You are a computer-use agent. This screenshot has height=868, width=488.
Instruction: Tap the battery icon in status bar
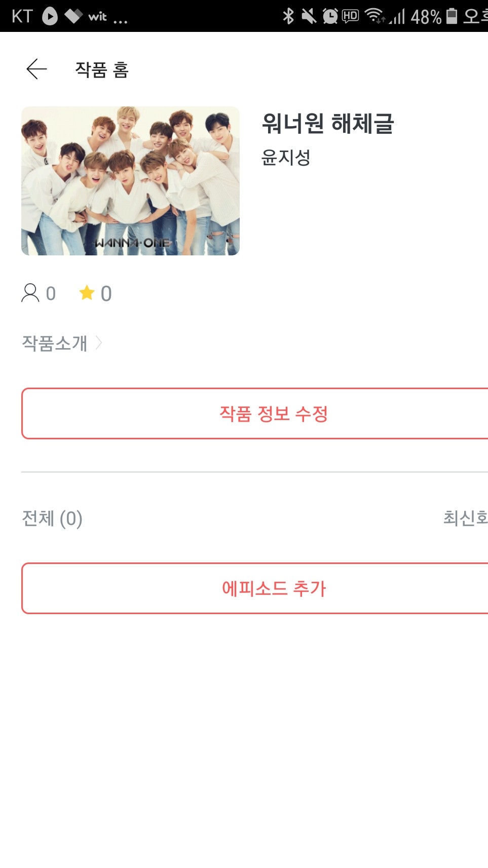[x=452, y=16]
